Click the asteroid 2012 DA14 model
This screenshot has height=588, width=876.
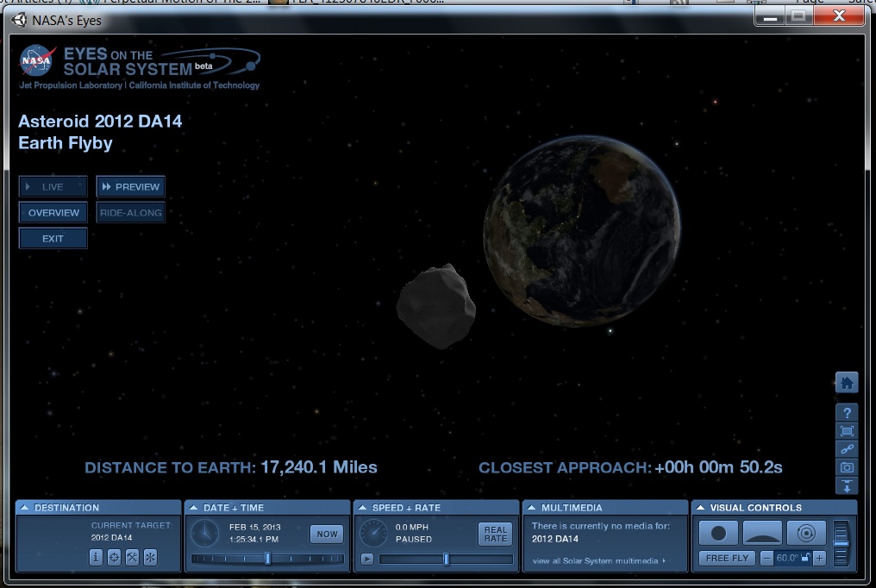click(436, 307)
